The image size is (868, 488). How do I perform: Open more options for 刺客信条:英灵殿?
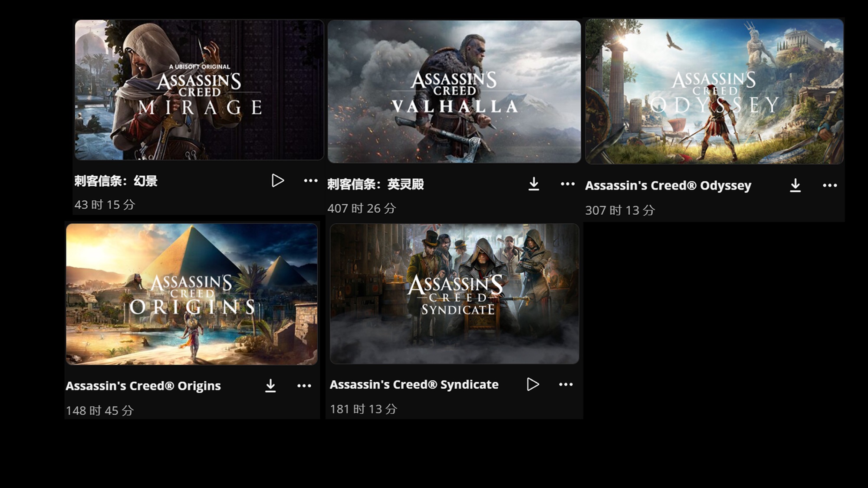coord(568,184)
